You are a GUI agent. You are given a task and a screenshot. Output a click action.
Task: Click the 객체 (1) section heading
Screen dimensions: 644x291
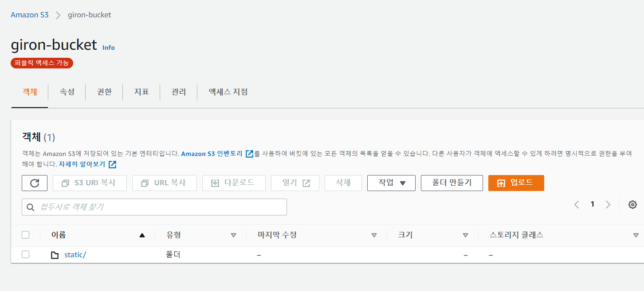[39, 137]
